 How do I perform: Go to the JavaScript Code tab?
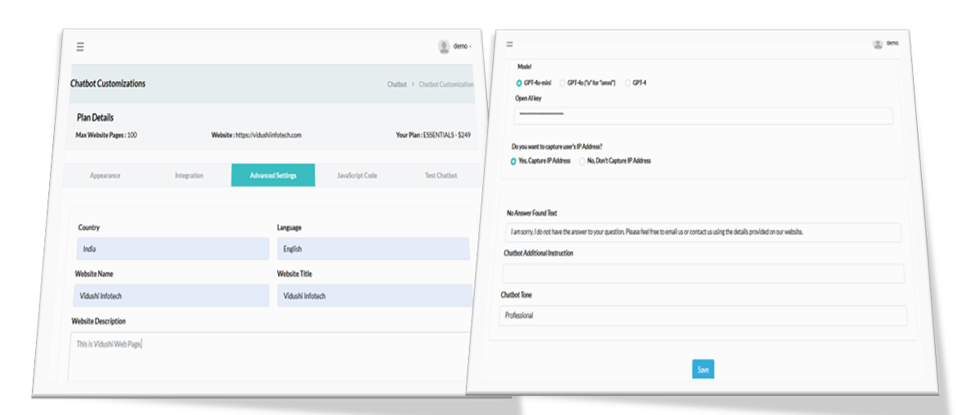pyautogui.click(x=357, y=176)
